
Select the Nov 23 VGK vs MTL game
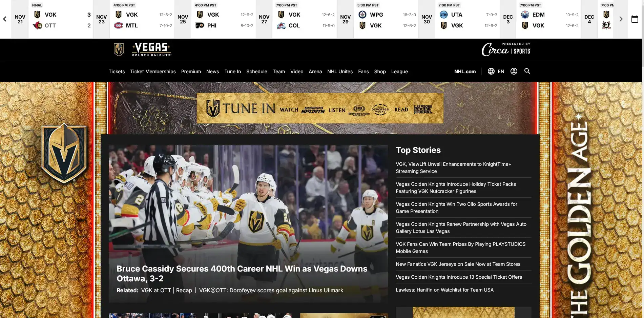tap(142, 19)
